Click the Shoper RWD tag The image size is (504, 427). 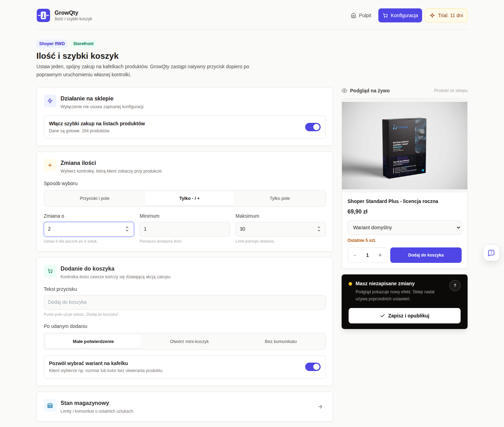coord(52,44)
